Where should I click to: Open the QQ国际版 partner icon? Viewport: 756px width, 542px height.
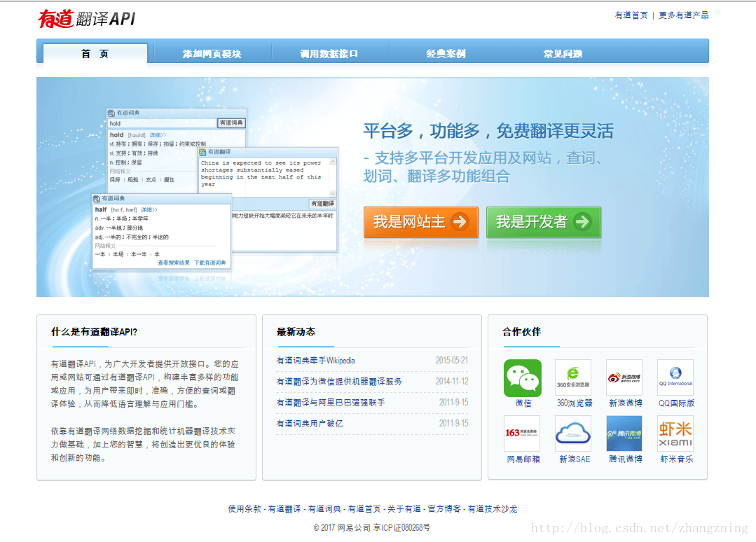[675, 378]
